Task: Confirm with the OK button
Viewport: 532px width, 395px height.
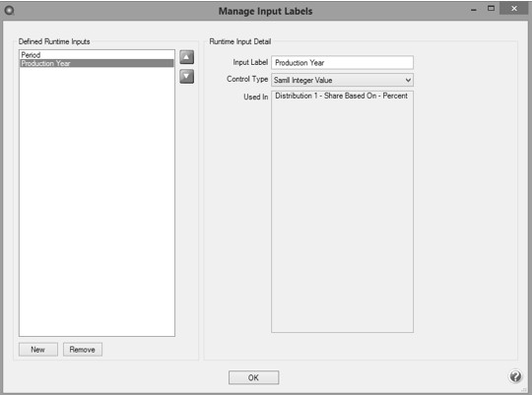Action: 253,377
